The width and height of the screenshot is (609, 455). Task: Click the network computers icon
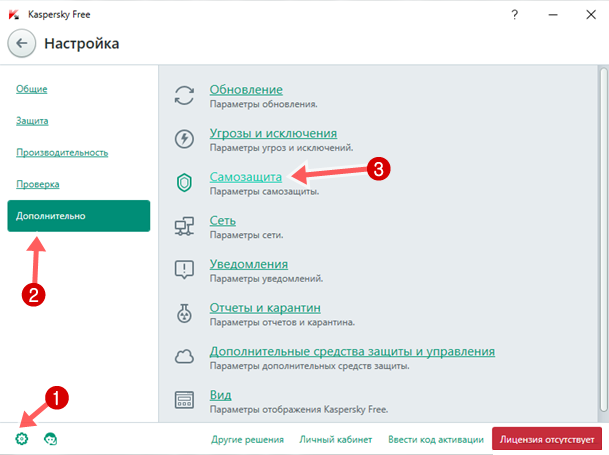(x=184, y=226)
